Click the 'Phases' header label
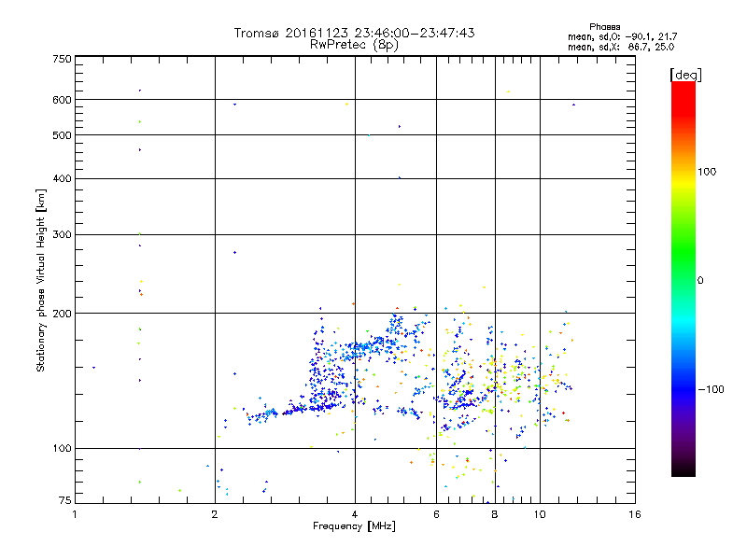The image size is (747, 560). [604, 27]
